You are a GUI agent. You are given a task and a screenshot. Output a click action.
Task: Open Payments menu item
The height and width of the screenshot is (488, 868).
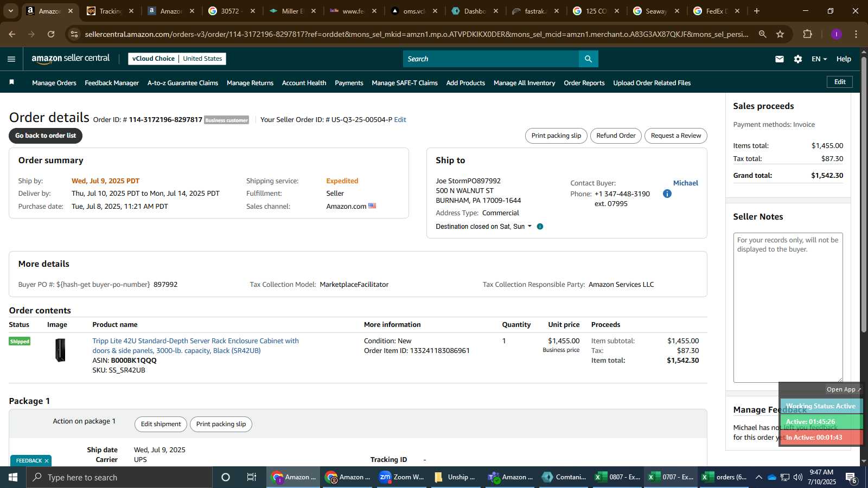pos(349,83)
